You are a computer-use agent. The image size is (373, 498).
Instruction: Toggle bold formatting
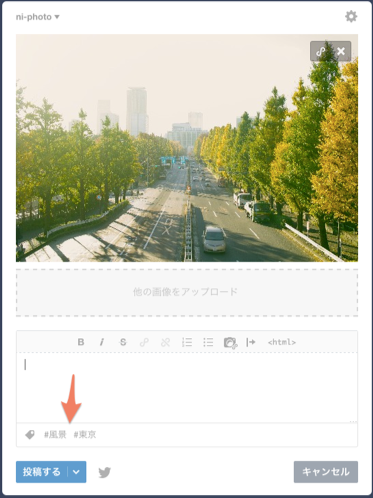(81, 342)
